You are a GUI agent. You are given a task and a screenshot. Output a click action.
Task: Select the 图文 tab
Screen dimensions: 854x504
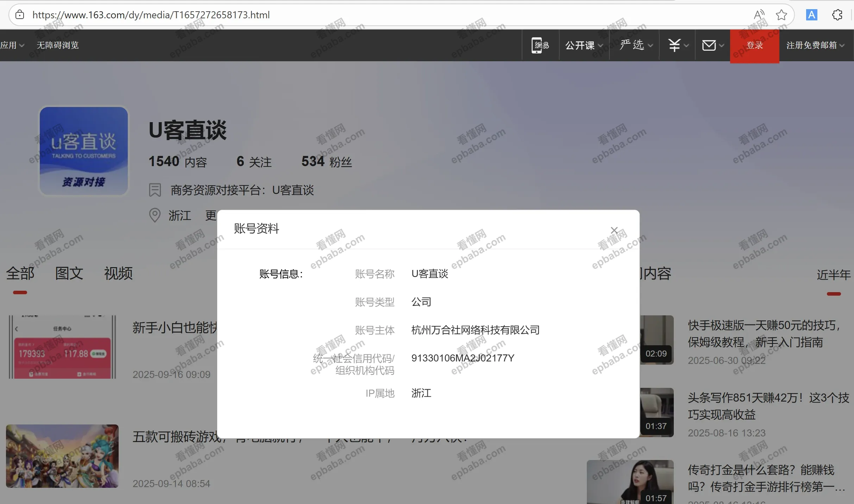(69, 273)
